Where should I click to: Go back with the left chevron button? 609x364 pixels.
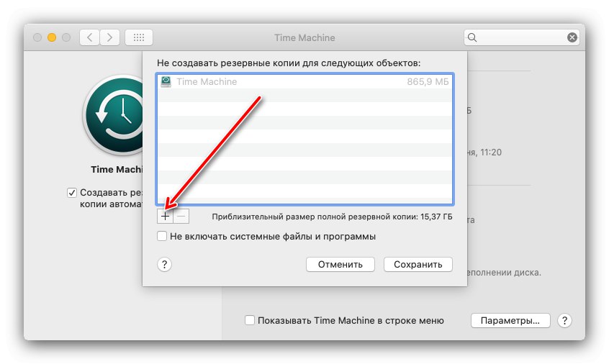(90, 37)
